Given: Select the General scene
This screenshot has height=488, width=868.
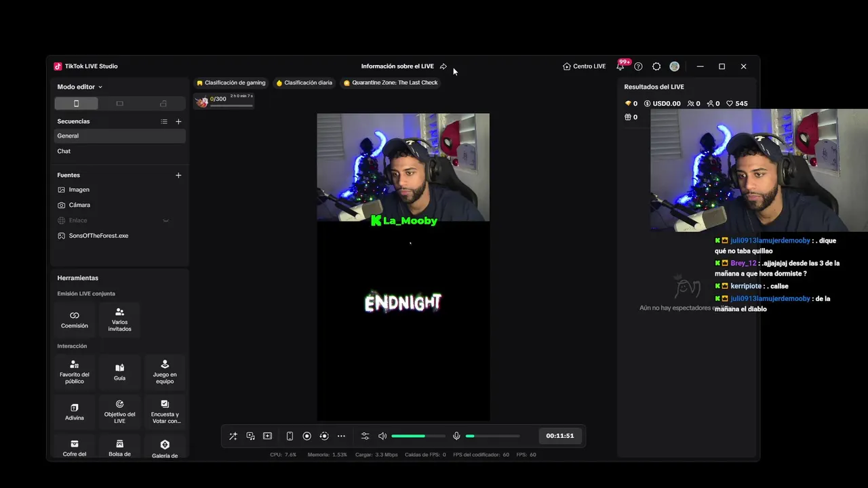Looking at the screenshot, I should pos(119,136).
